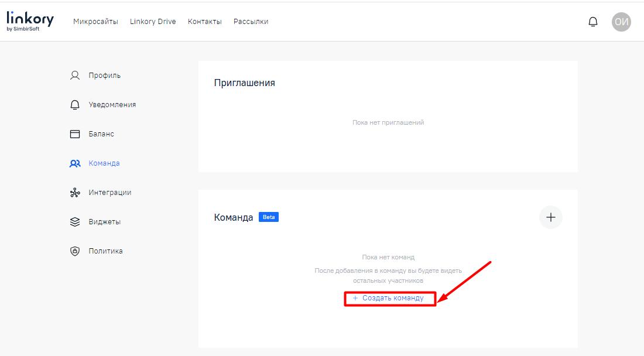Switch to the Контакты section
644x356 pixels.
tap(204, 21)
